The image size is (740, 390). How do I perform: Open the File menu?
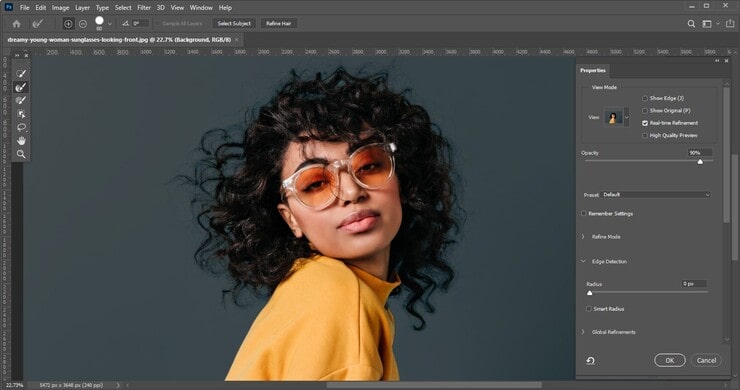(25, 8)
